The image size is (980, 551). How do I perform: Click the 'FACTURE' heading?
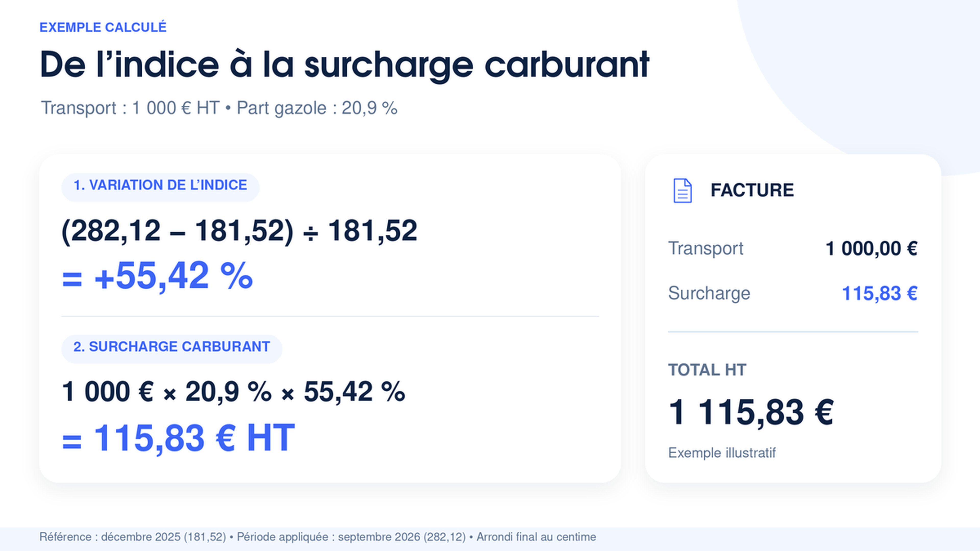[752, 190]
